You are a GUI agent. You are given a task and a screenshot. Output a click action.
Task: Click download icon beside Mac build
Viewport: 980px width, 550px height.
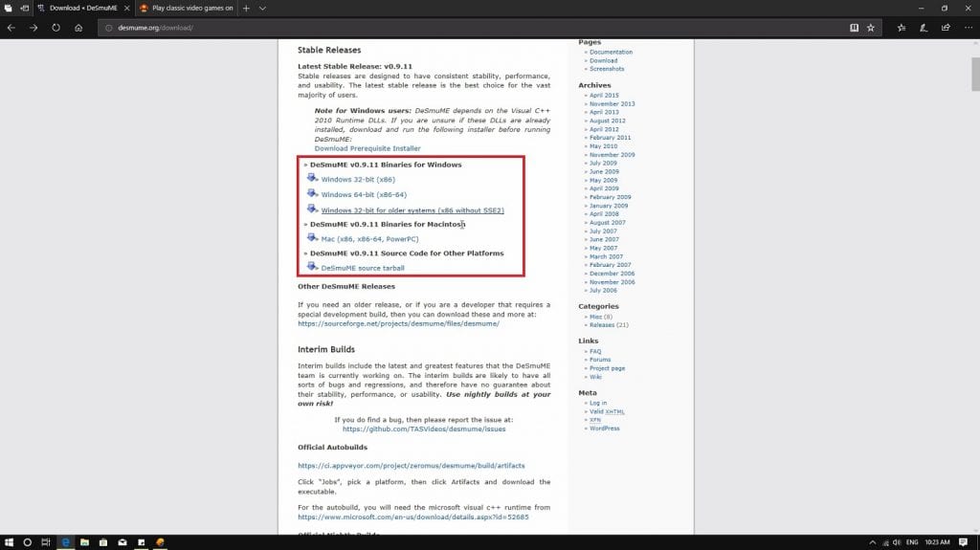312,238
